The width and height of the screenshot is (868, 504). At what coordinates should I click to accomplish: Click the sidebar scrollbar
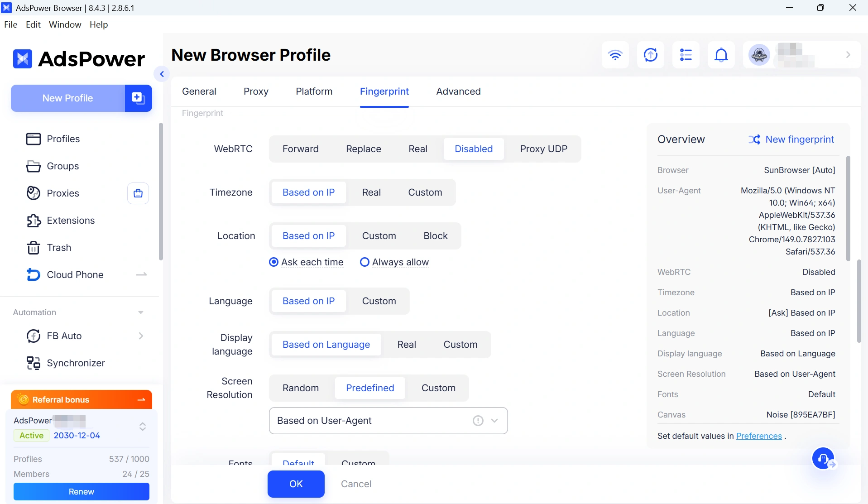click(x=161, y=192)
